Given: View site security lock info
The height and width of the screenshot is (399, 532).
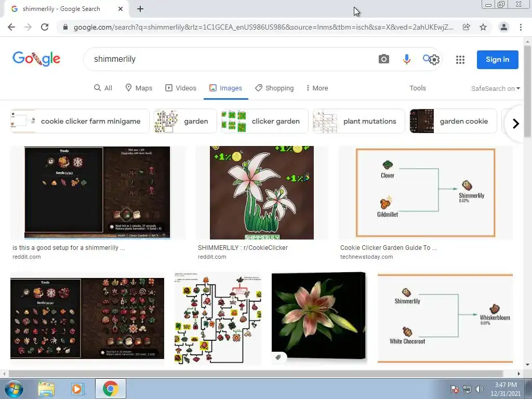Looking at the screenshot, I should point(65,27).
